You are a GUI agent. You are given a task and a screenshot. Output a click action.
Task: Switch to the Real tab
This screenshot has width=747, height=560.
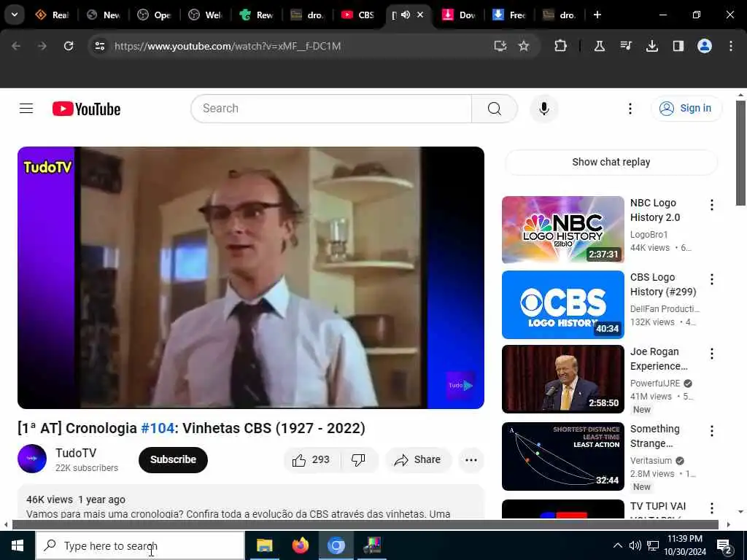click(x=53, y=15)
